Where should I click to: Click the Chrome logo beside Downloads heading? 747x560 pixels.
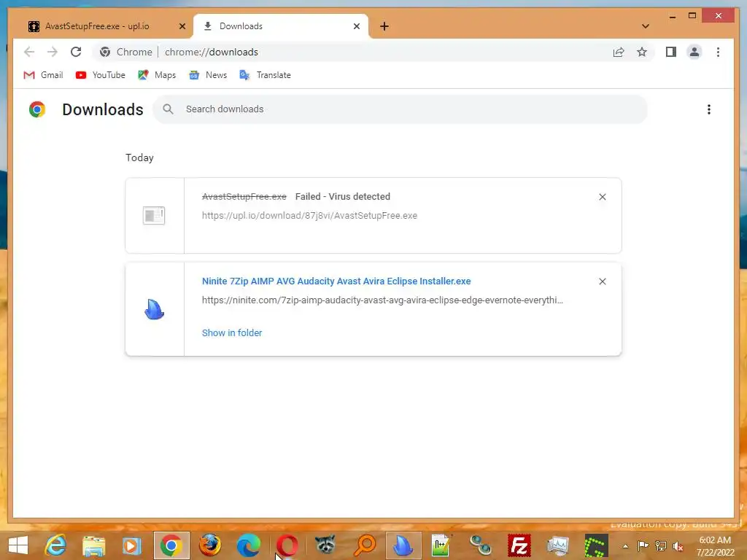(37, 109)
